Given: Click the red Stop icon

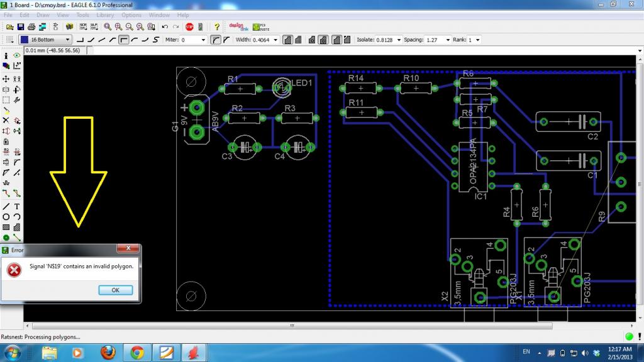Looking at the screenshot, I should click(x=189, y=27).
